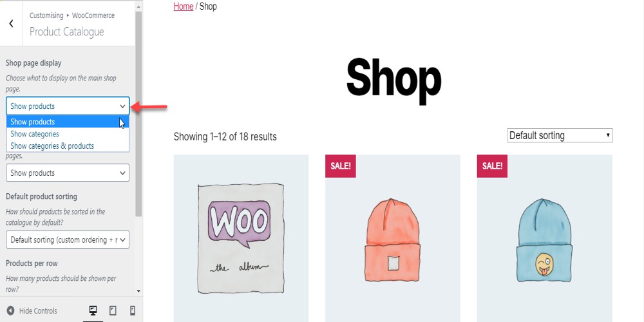Click the customizer panel vertical scrollbar
Viewport: 644px width, 322px height.
tap(138, 115)
